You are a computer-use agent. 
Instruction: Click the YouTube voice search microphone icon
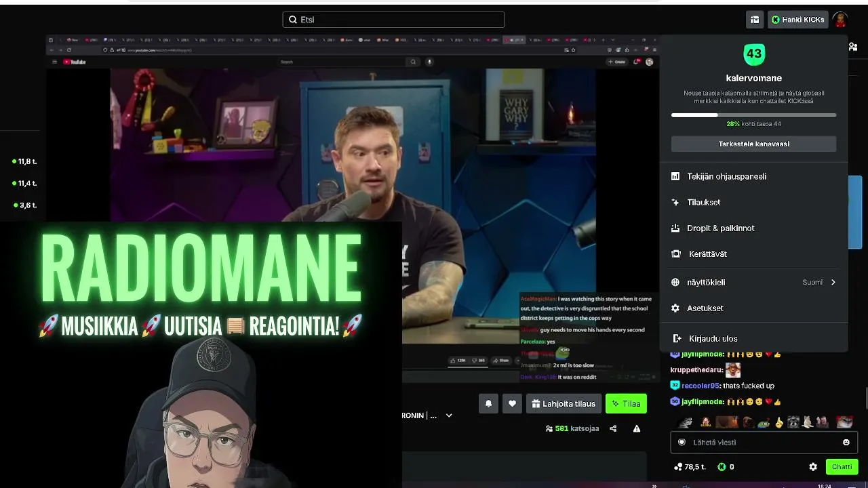pos(429,62)
